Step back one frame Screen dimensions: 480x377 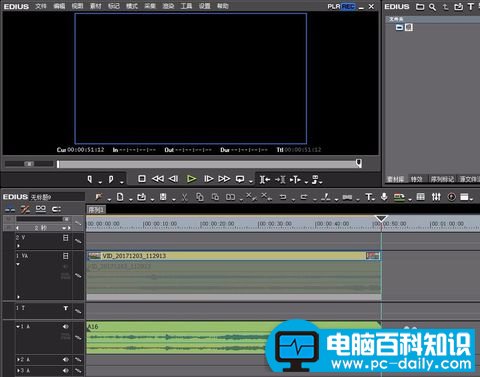(173, 179)
